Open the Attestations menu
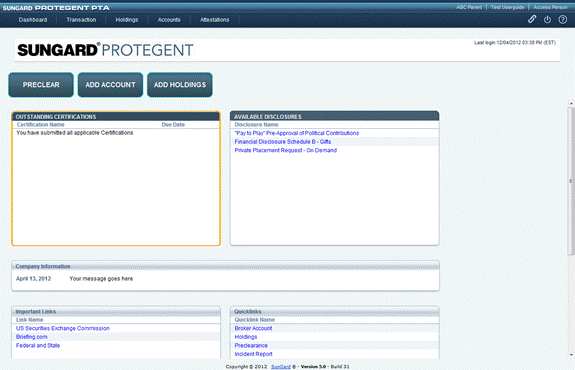 [x=215, y=20]
